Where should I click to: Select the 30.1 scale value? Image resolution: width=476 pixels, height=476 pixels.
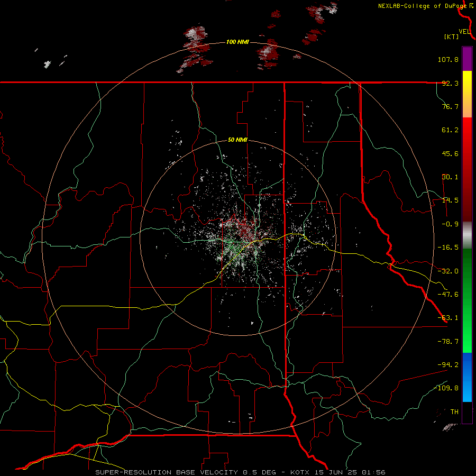click(x=450, y=177)
